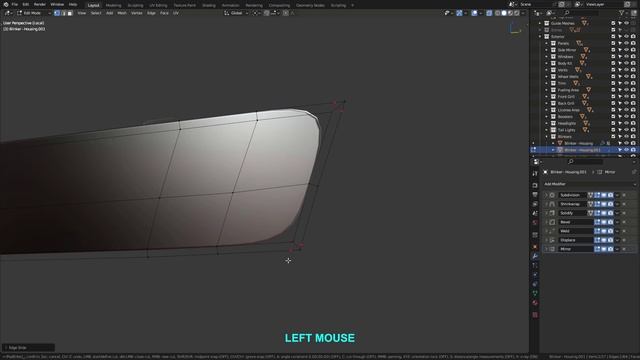
Task: Toggle exclude checkbox for Vents collection
Action: [613, 70]
